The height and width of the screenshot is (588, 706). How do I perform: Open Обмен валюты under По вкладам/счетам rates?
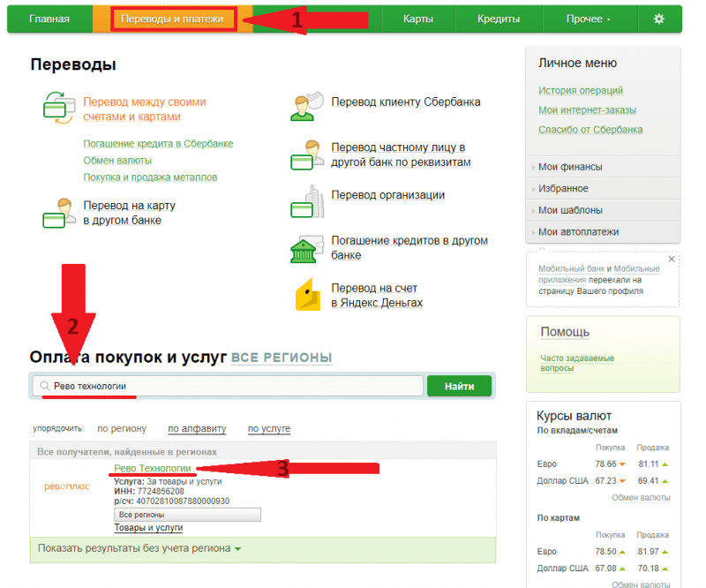click(x=641, y=497)
